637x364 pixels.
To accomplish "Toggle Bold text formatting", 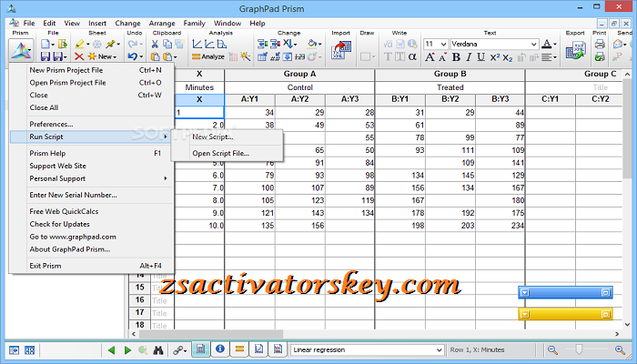I will [456, 56].
